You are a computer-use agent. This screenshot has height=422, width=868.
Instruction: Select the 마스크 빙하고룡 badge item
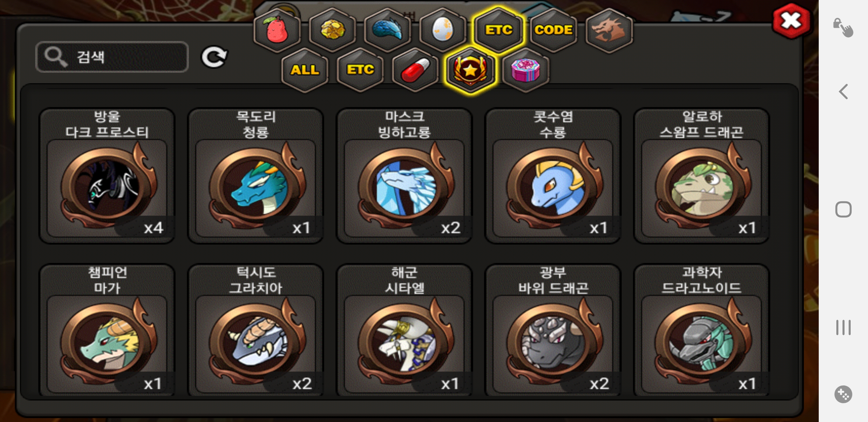click(404, 176)
